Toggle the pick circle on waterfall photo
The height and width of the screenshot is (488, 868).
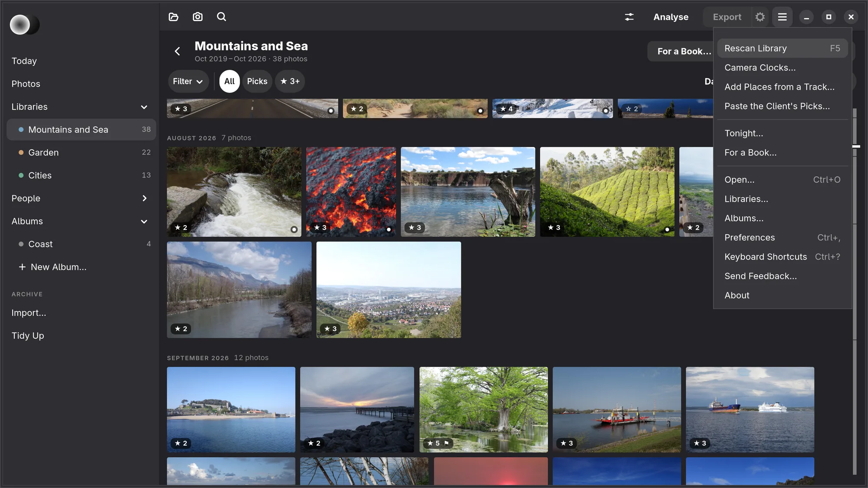pos(294,229)
